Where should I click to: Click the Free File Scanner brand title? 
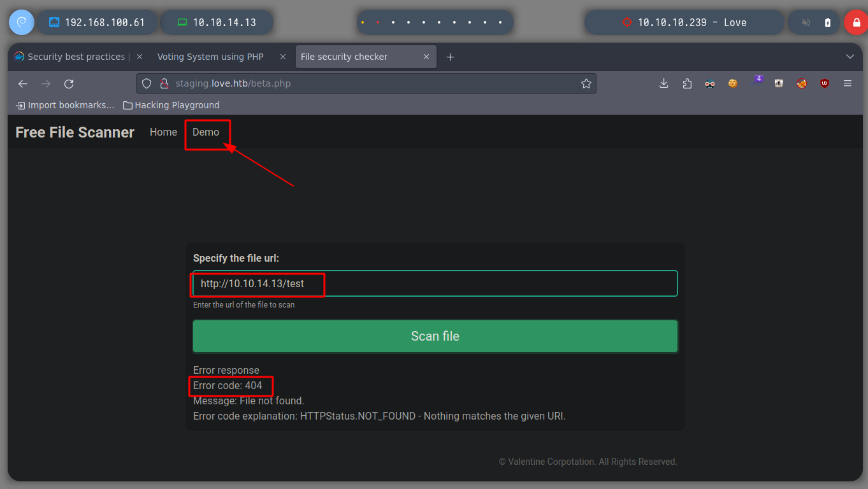coord(75,132)
